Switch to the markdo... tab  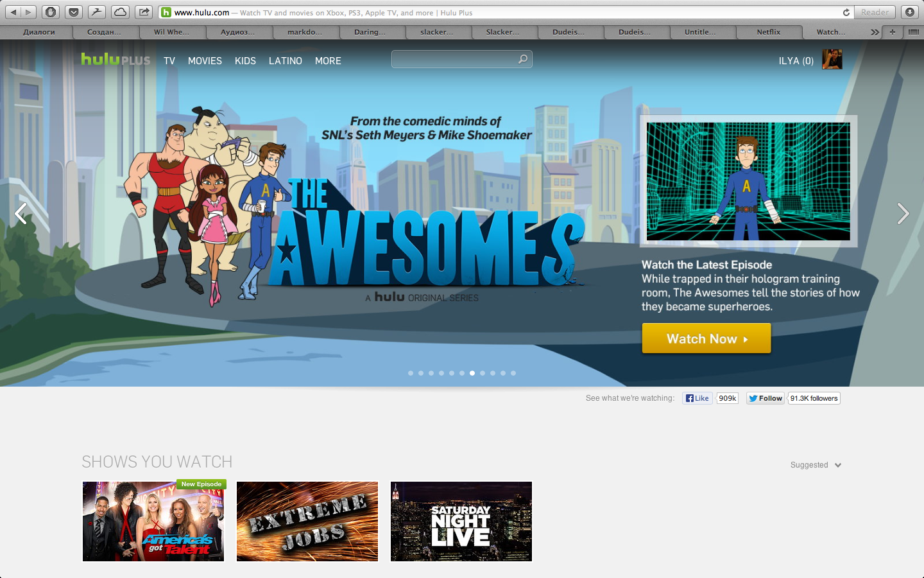click(x=305, y=31)
